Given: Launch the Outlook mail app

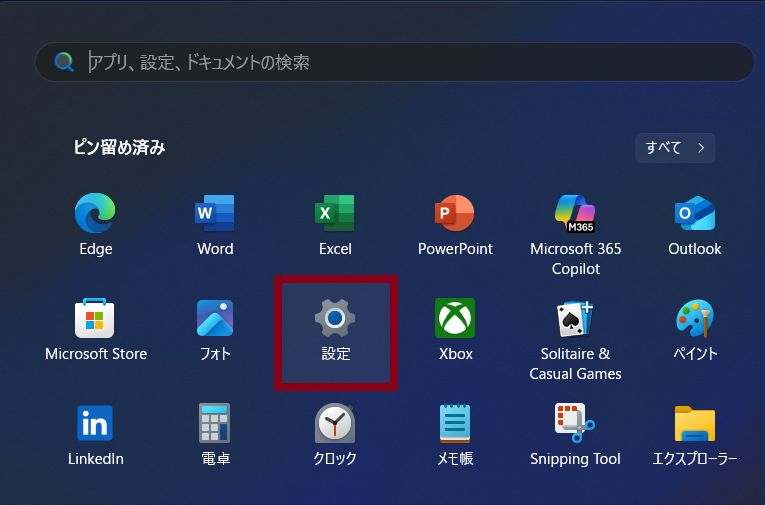Looking at the screenshot, I should [695, 214].
